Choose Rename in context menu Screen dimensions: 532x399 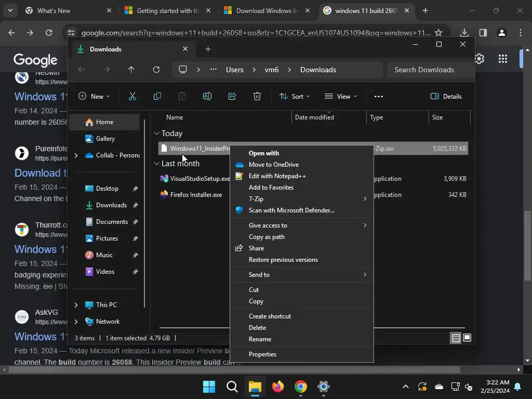click(x=302, y=339)
